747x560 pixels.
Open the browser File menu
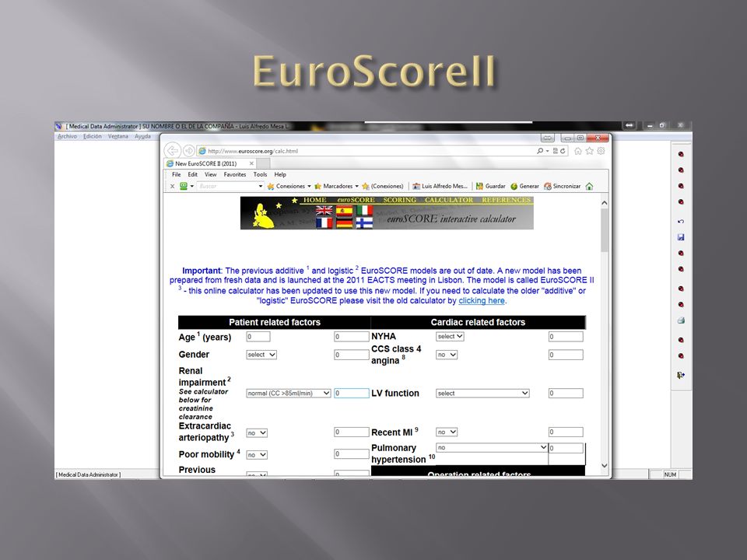click(x=177, y=175)
